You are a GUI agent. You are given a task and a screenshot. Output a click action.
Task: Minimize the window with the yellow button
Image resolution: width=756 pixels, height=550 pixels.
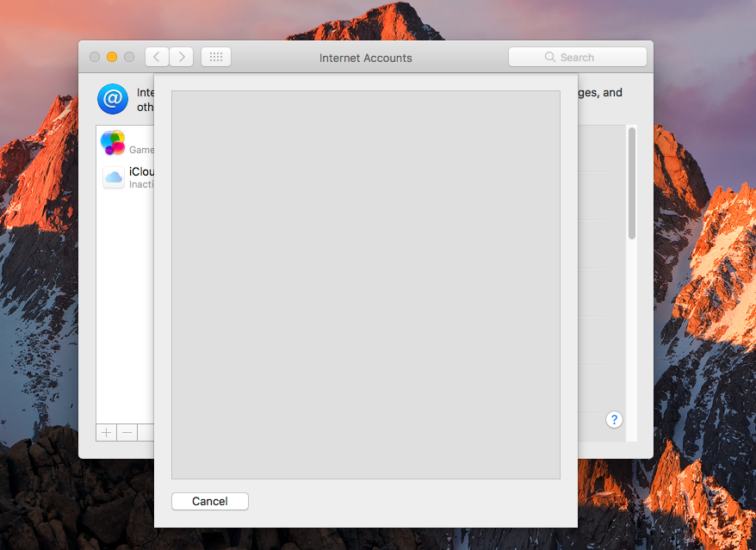click(112, 58)
